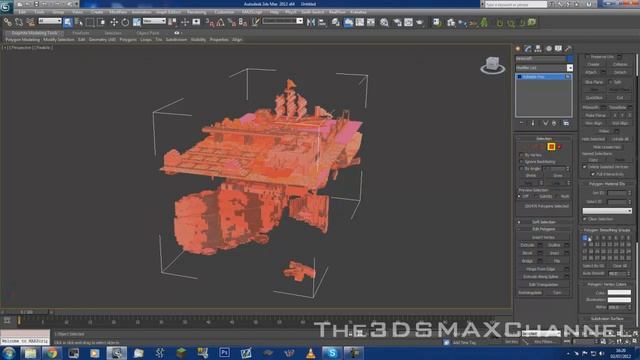
Task: Open the Customize menu
Action: coord(224,12)
